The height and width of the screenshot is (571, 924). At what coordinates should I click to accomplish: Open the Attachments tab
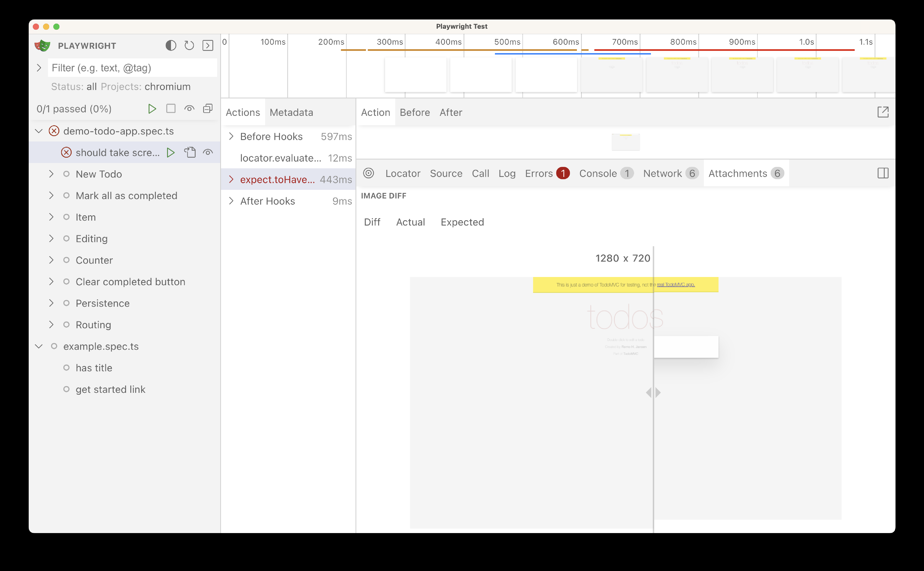coord(746,173)
